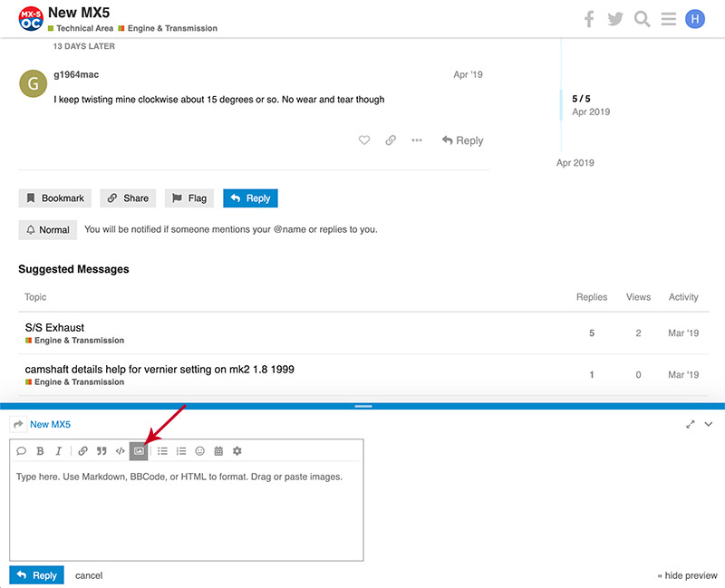Open the emoji picker in the composer
725x588 pixels.
(199, 450)
